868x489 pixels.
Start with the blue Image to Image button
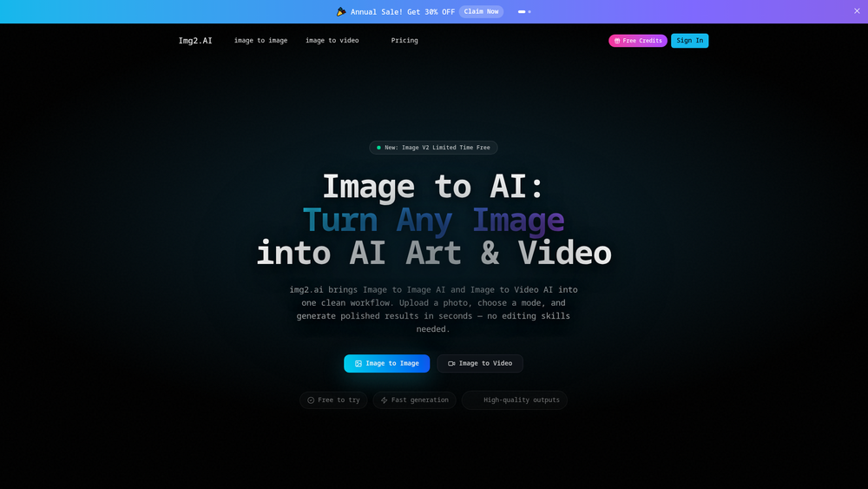(386, 363)
